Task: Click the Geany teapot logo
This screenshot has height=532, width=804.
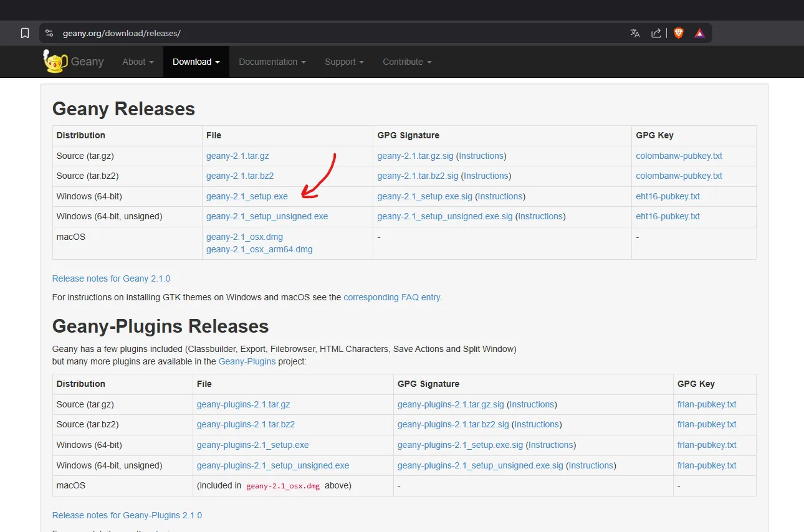Action: click(x=55, y=62)
